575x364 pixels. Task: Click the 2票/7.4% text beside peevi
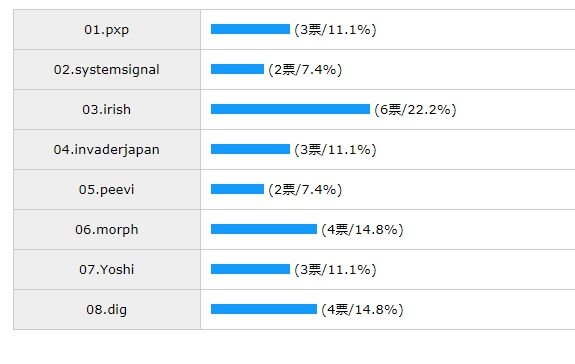(x=305, y=190)
